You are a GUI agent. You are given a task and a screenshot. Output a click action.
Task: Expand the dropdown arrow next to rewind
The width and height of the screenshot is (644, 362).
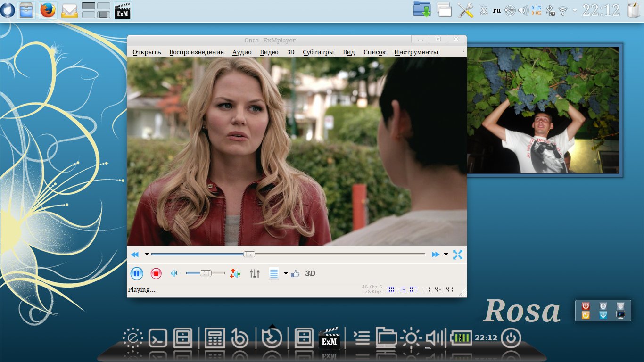147,255
